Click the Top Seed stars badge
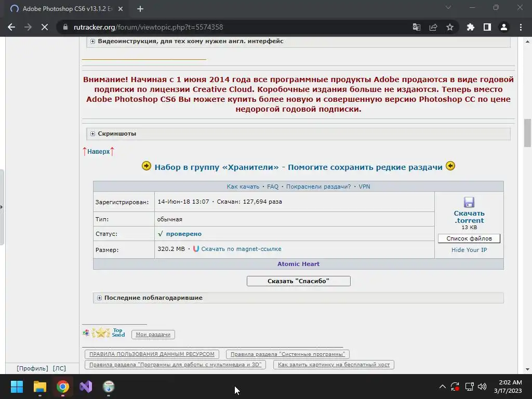 (x=108, y=332)
